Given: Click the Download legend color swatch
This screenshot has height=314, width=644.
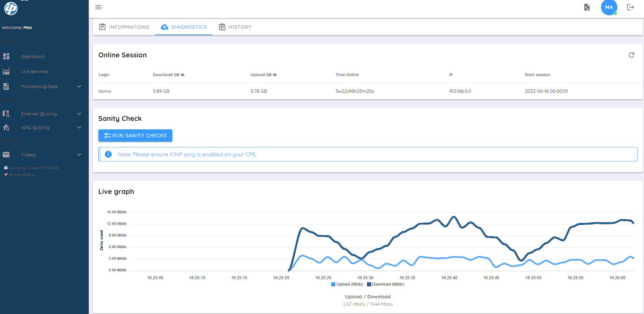Looking at the screenshot, I should (369, 284).
